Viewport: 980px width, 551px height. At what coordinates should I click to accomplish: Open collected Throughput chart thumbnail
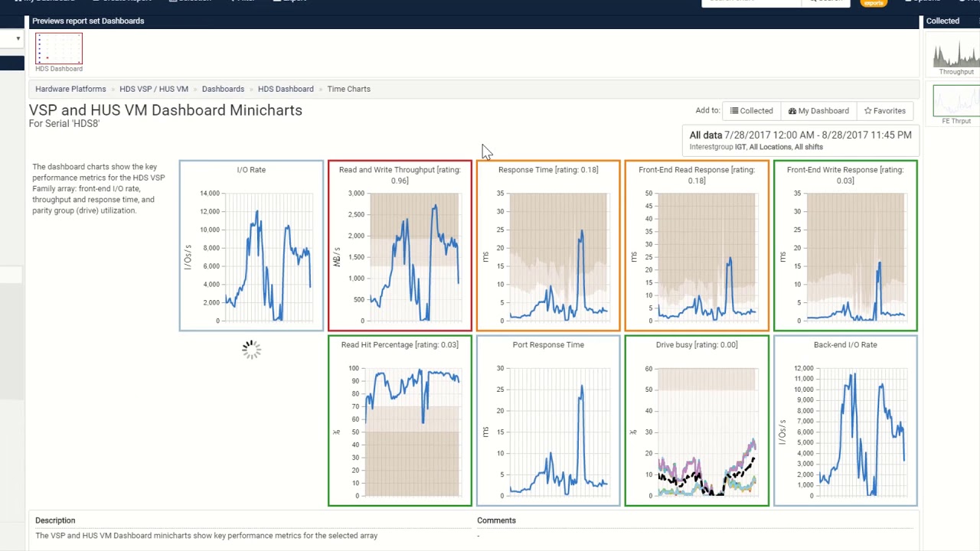[956, 54]
